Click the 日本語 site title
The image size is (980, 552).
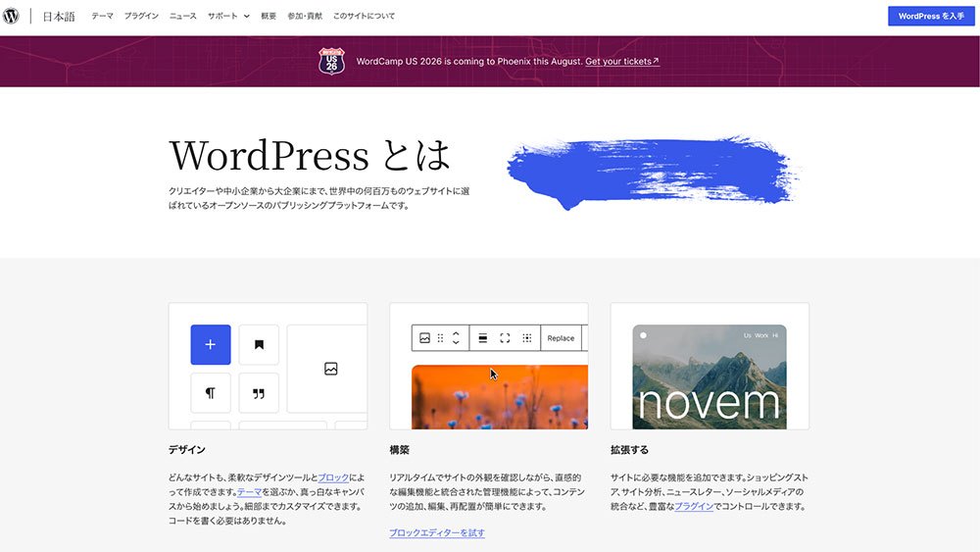pyautogui.click(x=59, y=17)
